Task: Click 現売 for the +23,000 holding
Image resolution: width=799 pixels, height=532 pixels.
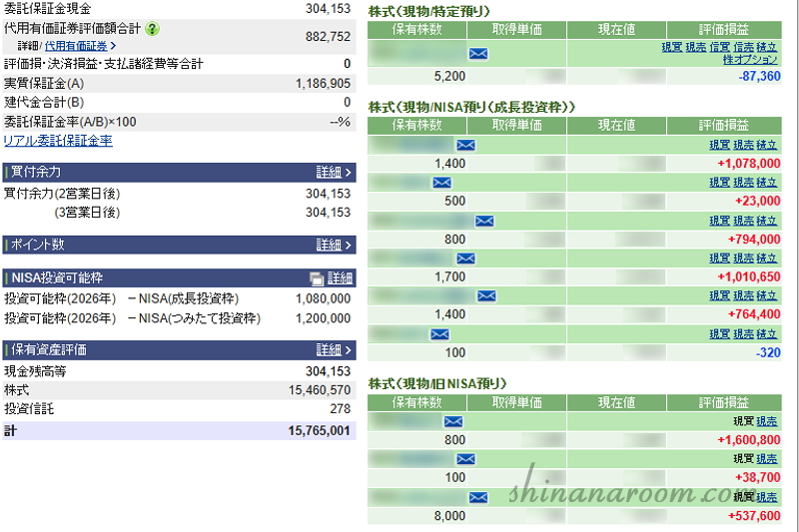Action: pos(743,183)
